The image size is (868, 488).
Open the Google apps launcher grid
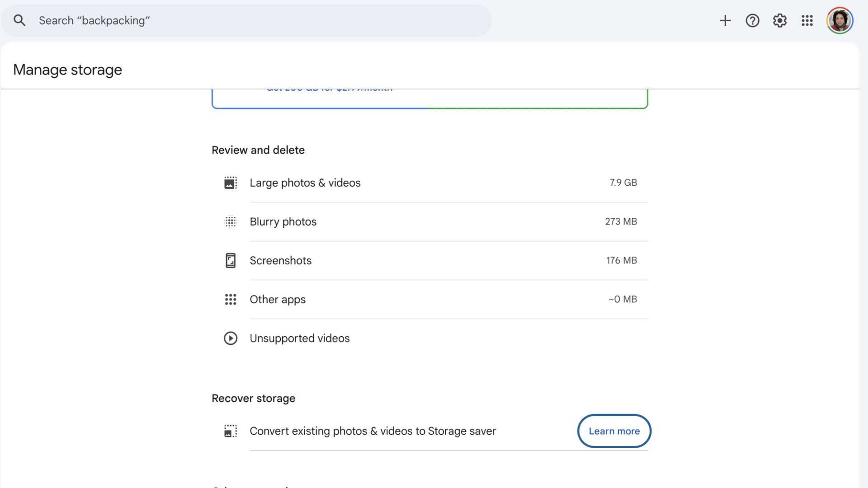807,20
